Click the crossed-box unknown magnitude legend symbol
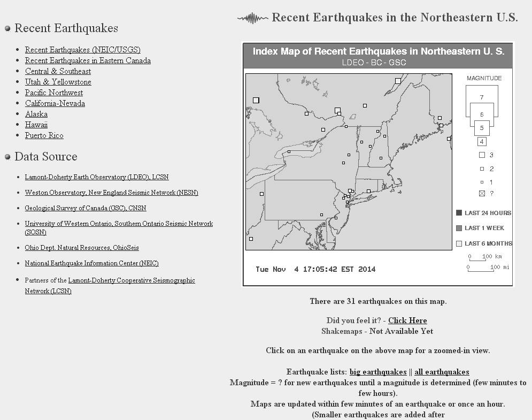 (x=482, y=193)
